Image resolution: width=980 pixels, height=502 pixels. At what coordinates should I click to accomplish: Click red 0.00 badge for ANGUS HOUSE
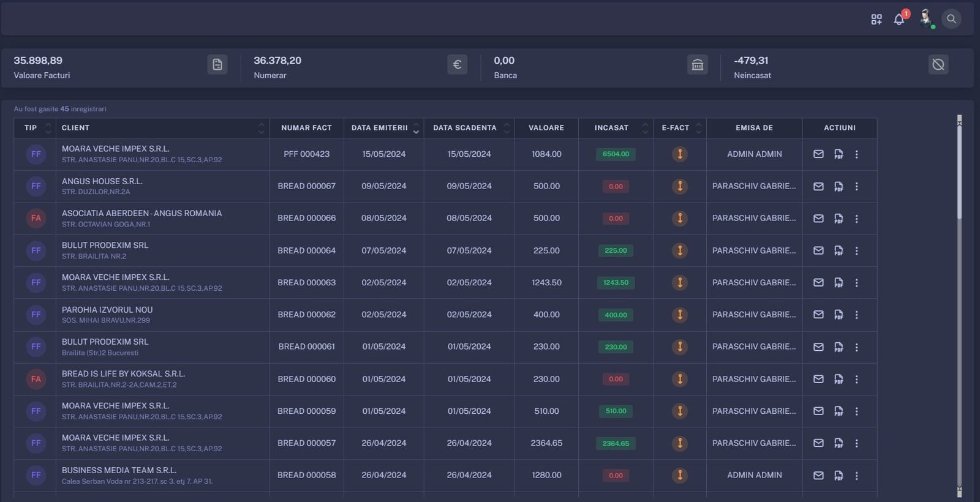pyautogui.click(x=616, y=187)
